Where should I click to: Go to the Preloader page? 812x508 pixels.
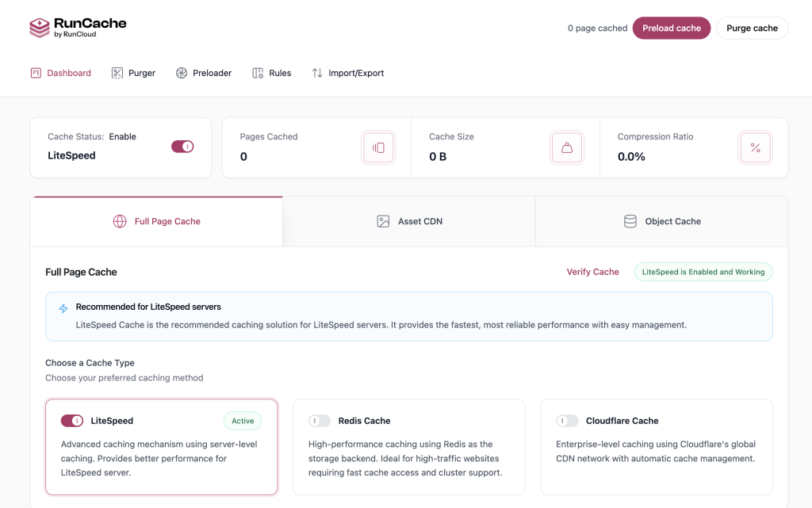[204, 73]
